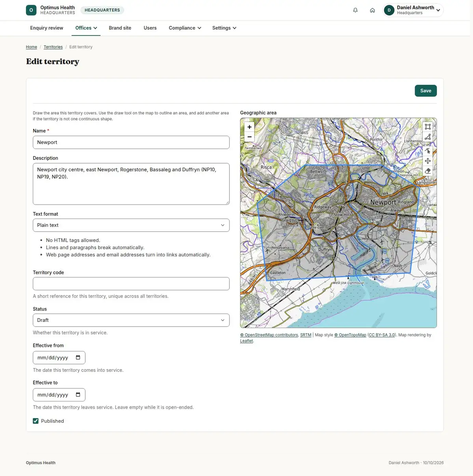Open the SRTM attribution link
Image resolution: width=473 pixels, height=476 pixels.
(x=306, y=335)
